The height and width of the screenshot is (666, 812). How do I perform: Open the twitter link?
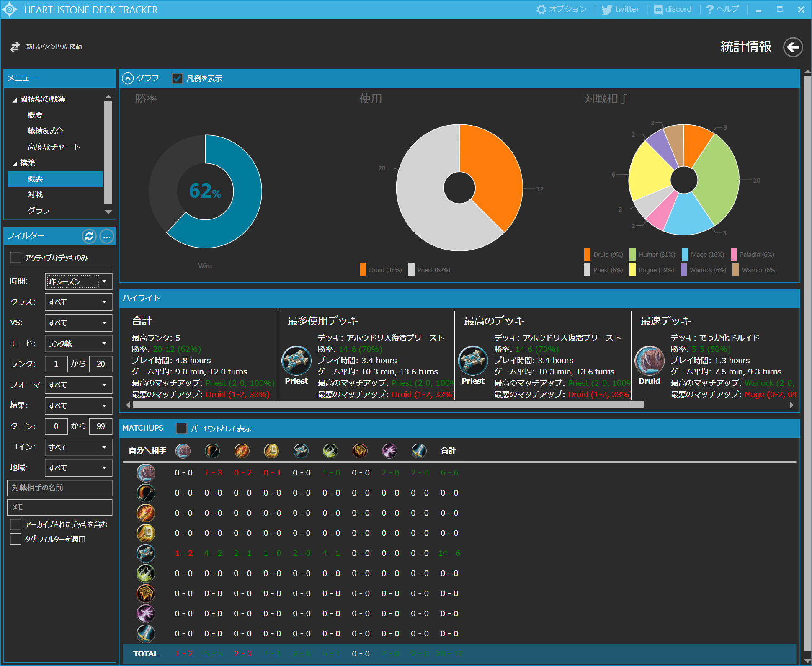tap(621, 9)
